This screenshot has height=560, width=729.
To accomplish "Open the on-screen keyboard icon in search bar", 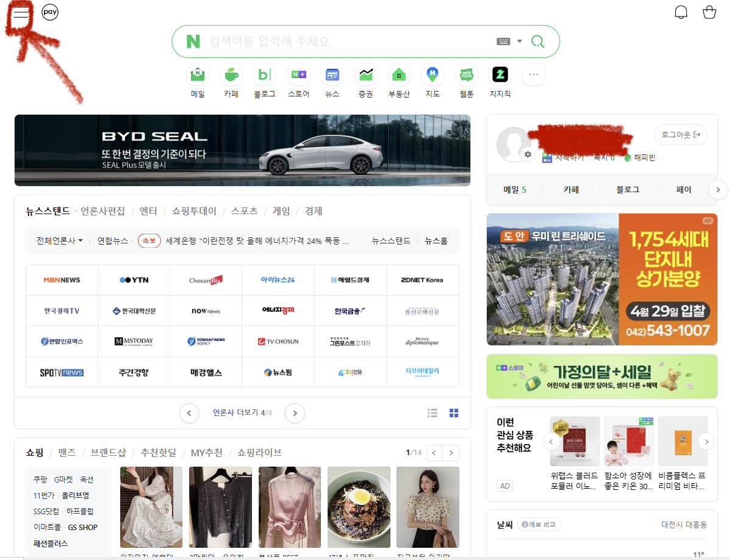I will tap(503, 41).
